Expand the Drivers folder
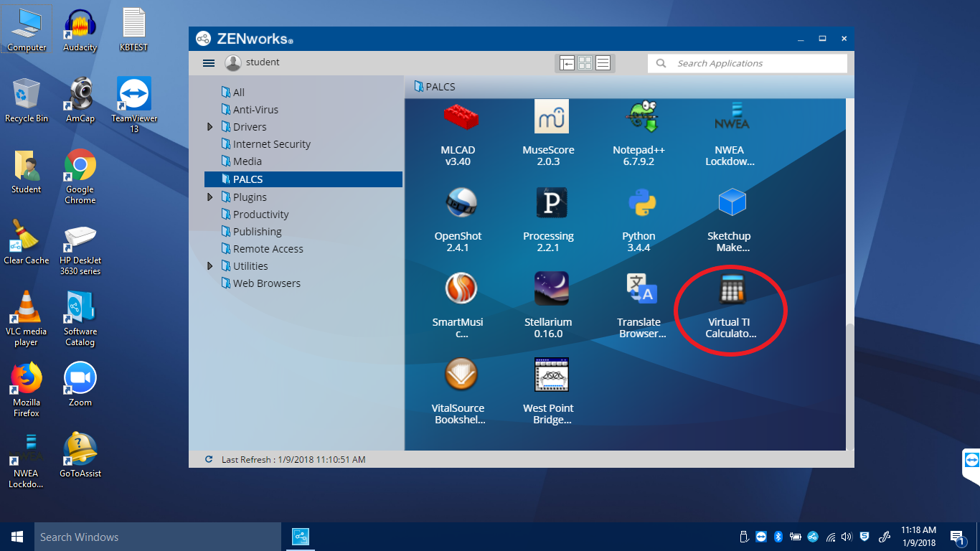This screenshot has height=551, width=980. (x=209, y=127)
